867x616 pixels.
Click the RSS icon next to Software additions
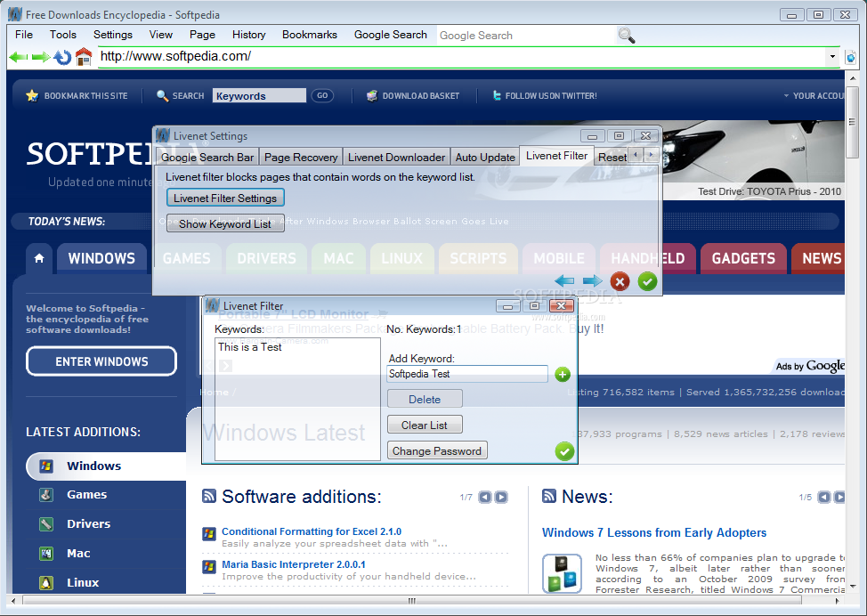click(x=209, y=496)
